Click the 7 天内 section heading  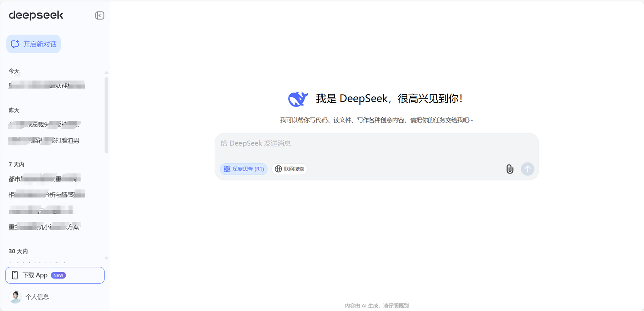coord(17,165)
